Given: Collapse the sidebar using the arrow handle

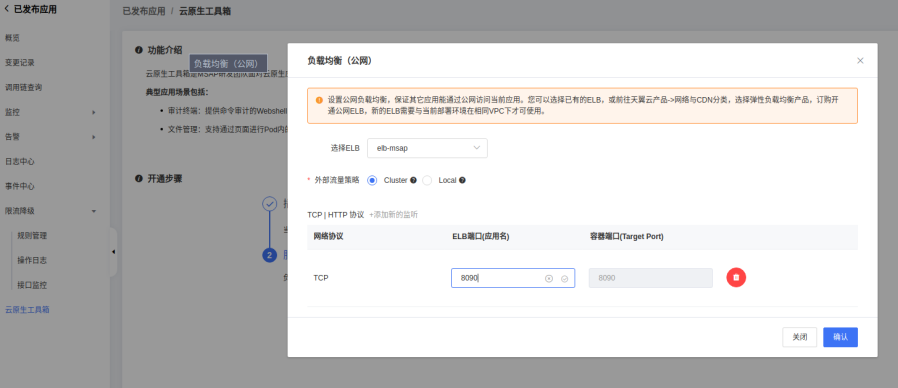Looking at the screenshot, I should pyautogui.click(x=113, y=252).
